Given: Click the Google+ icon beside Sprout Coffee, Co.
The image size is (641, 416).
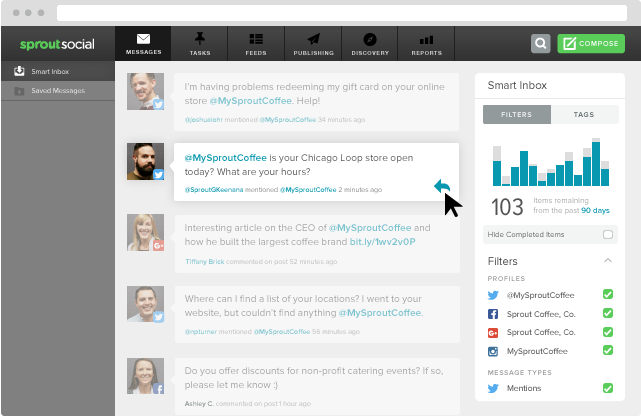Looking at the screenshot, I should 493,333.
